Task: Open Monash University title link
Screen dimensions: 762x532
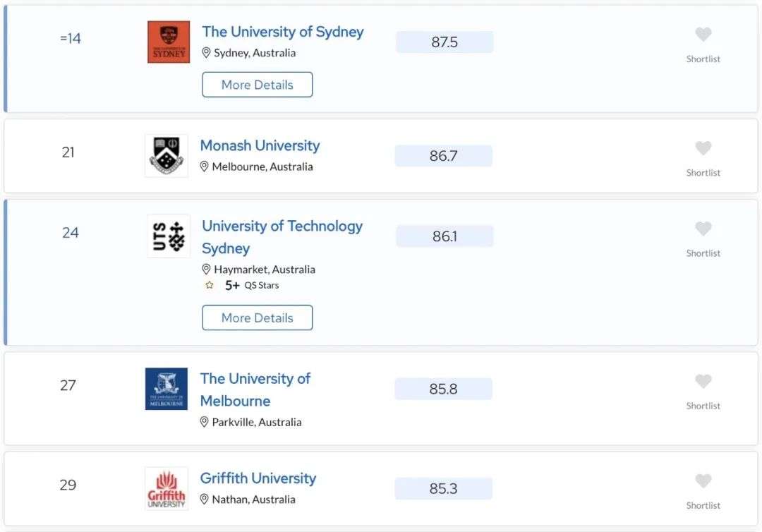Action: 260,145
